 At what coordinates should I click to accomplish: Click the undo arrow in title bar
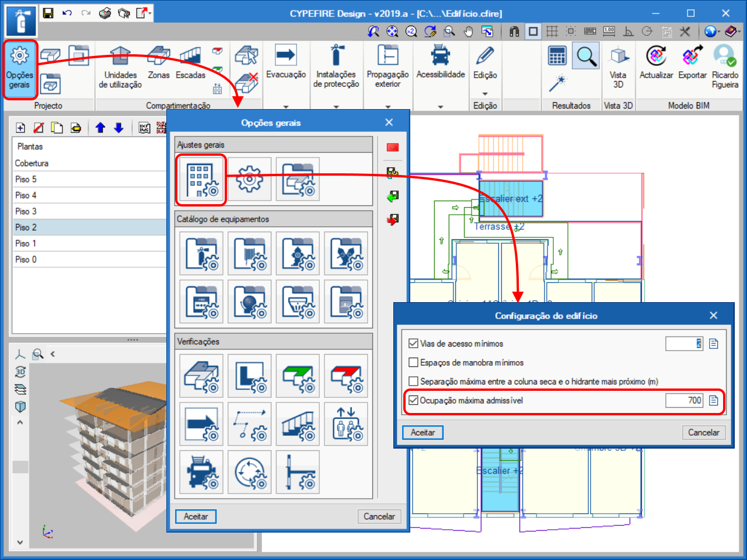pos(67,13)
